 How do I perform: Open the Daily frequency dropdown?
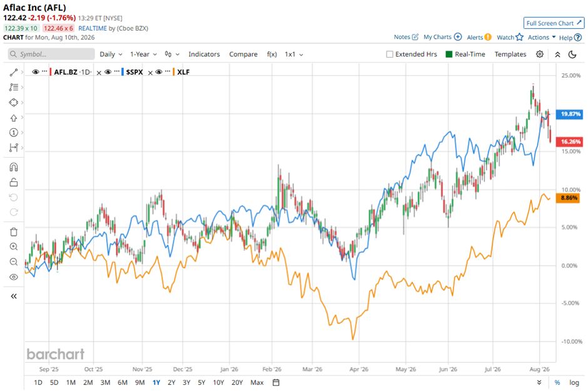click(x=111, y=54)
